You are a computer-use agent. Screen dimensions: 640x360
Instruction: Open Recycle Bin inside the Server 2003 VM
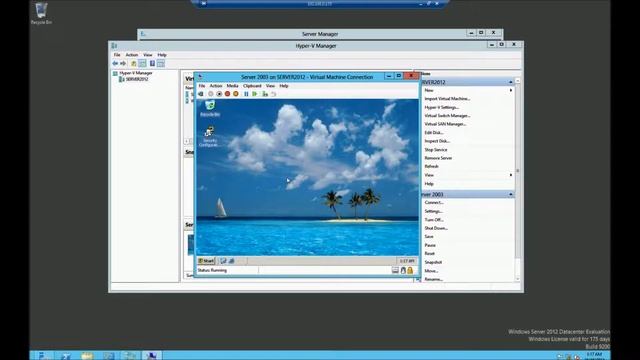[210, 109]
